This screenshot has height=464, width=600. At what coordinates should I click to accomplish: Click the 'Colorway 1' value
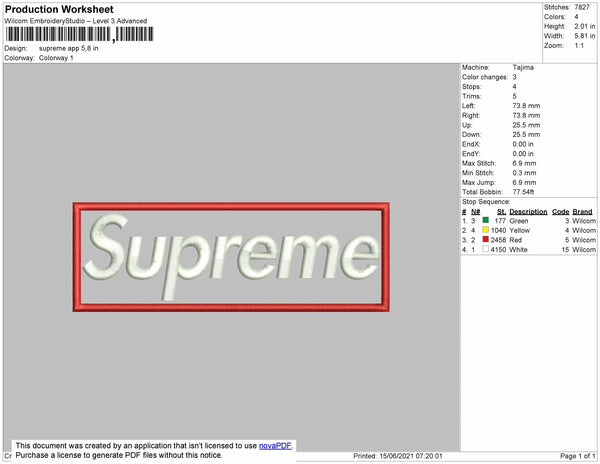tap(56, 58)
